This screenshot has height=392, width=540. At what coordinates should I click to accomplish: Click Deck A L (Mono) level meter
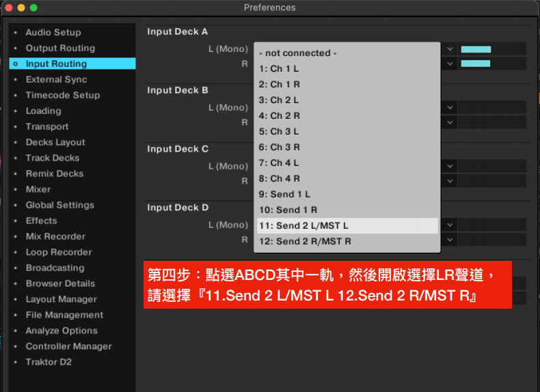(491, 49)
